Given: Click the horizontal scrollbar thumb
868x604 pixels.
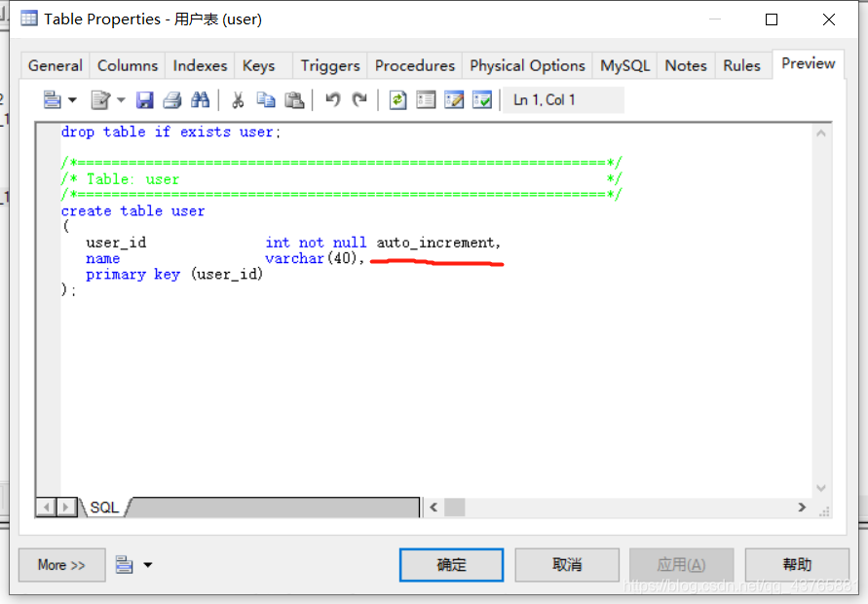Looking at the screenshot, I should [455, 508].
